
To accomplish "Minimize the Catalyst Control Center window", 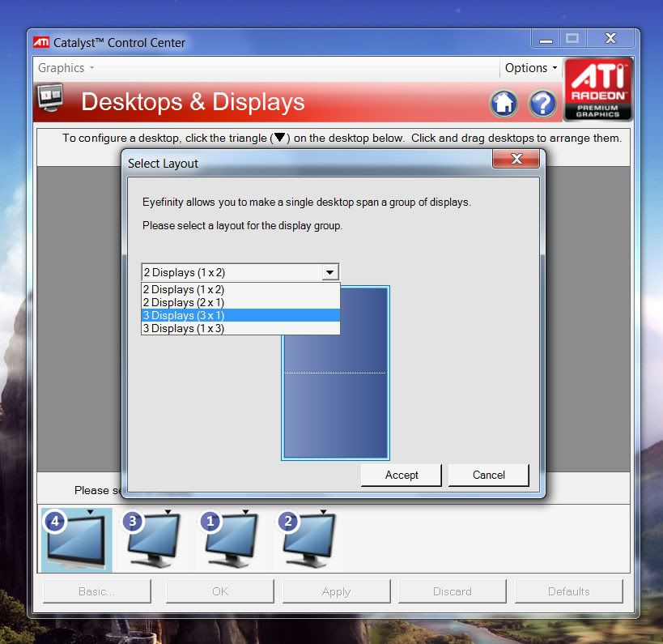I will coord(546,40).
